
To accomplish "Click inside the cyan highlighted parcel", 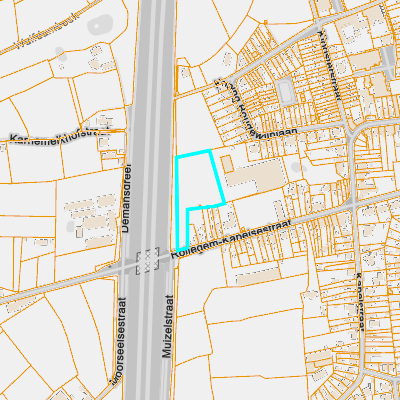I will (197, 182).
